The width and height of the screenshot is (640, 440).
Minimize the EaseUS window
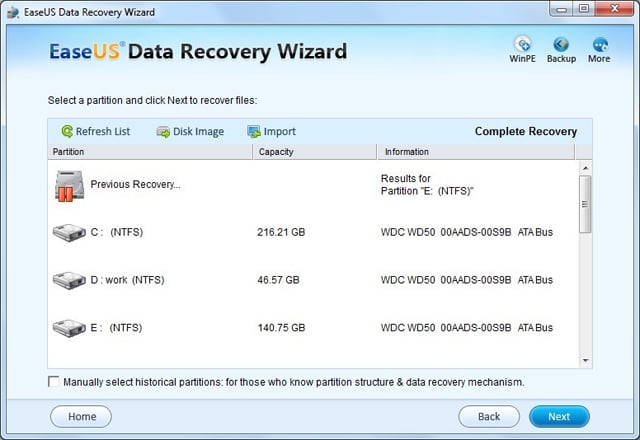tap(562, 9)
